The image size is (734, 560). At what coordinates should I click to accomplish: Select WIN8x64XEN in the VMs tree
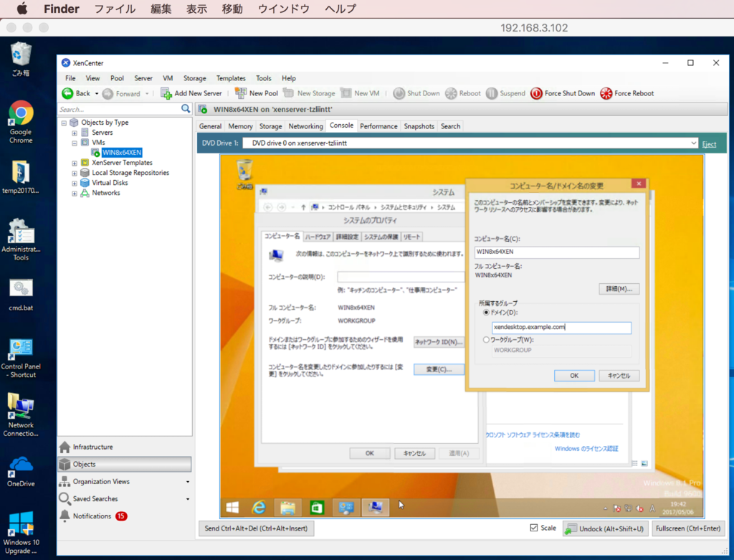click(122, 153)
